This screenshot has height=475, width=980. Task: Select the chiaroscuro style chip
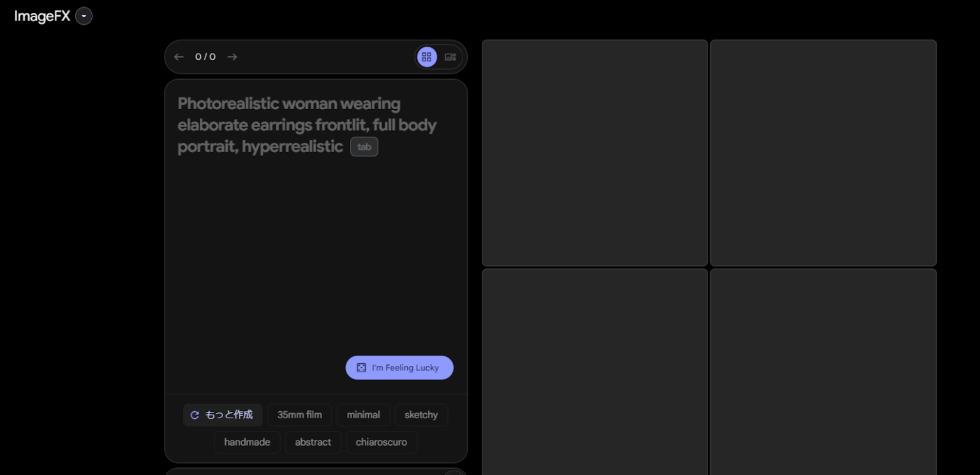[381, 442]
